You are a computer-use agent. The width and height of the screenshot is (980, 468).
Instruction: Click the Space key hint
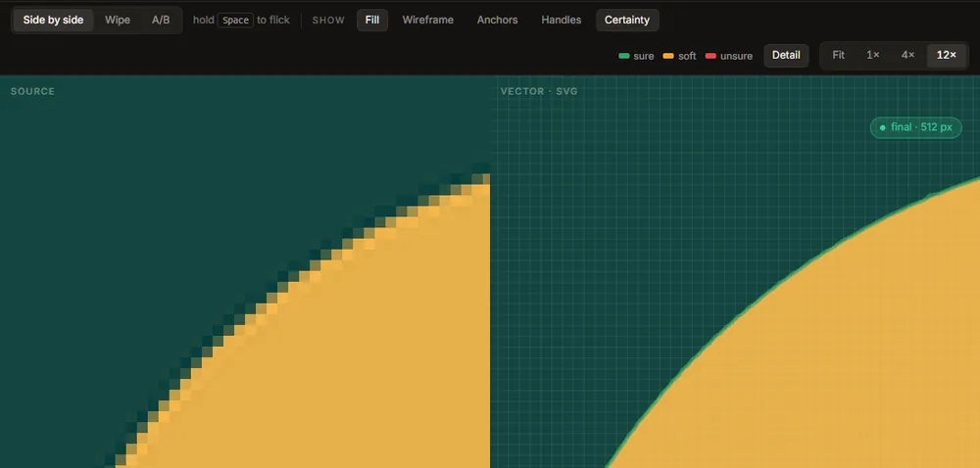[x=235, y=20]
